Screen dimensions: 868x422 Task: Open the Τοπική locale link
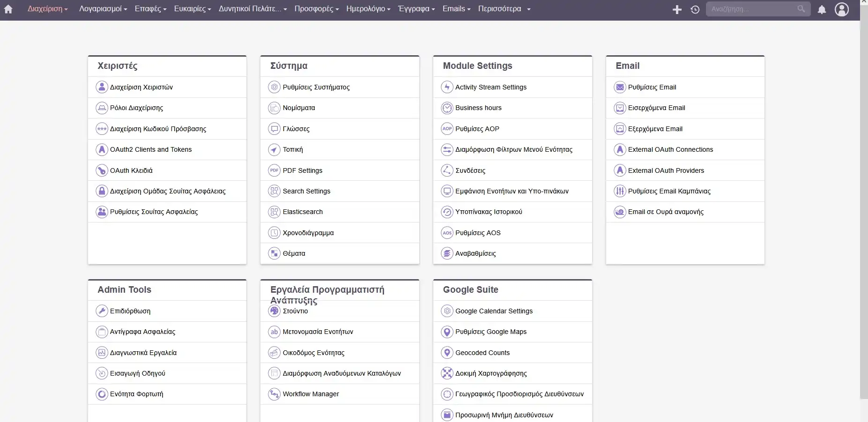293,149
